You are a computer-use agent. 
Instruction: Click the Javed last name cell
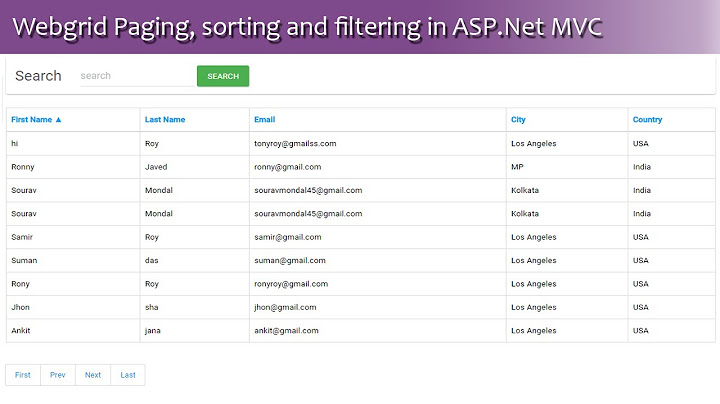pyautogui.click(x=157, y=167)
